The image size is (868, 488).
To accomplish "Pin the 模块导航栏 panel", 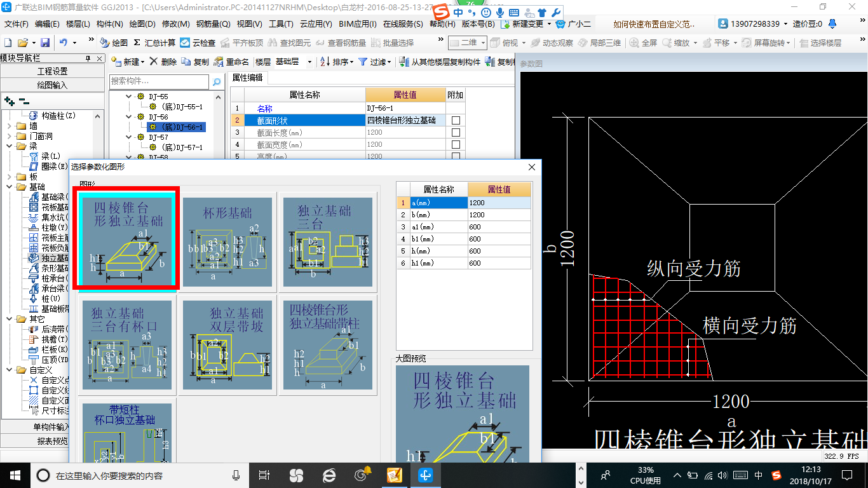I will (x=88, y=58).
